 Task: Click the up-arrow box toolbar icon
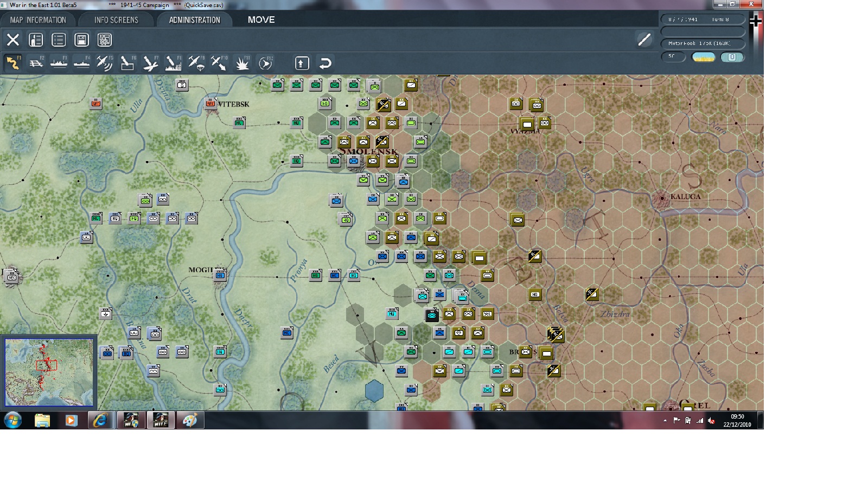302,63
